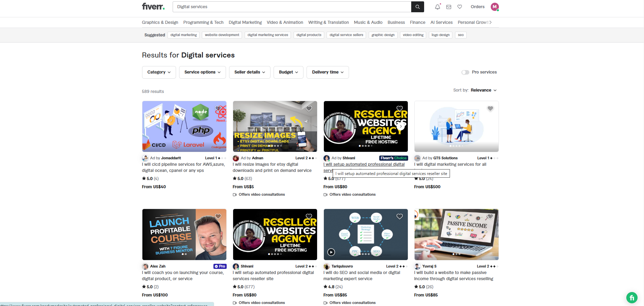Screen dimensions: 644x306
Task: Open 'I will resize images for etsy' title
Action: tap(272, 167)
